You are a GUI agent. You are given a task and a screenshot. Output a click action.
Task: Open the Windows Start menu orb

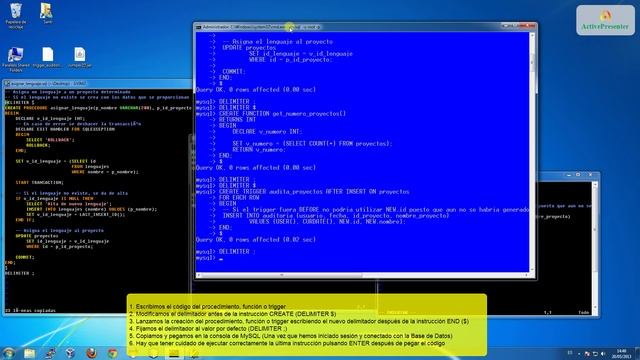point(8,353)
